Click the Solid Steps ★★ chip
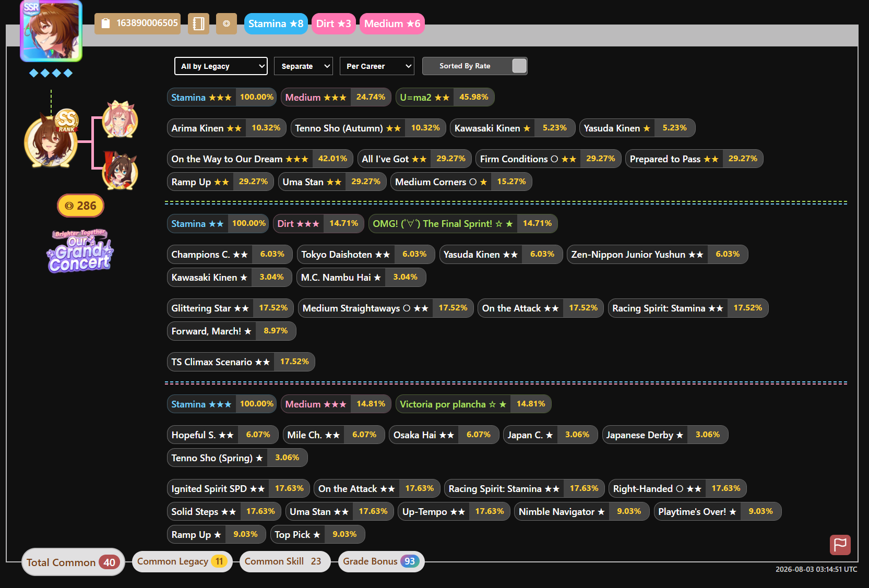Viewport: 869px width, 588px height. [224, 511]
